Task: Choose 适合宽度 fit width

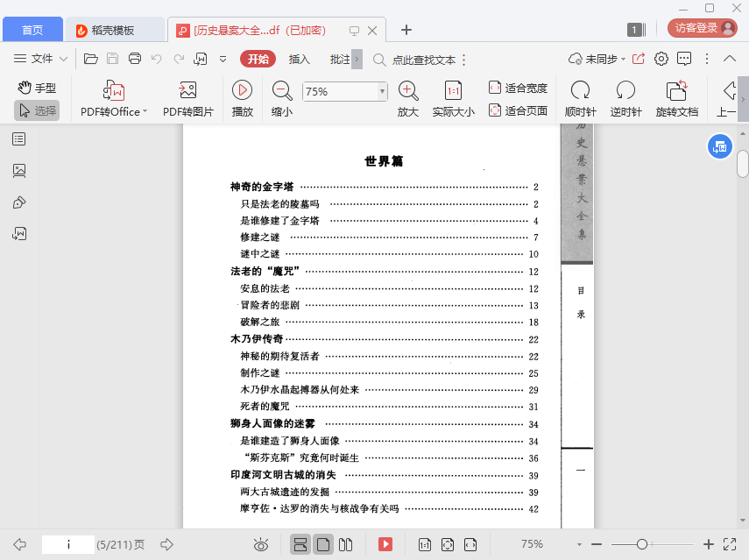Action: pos(519,88)
